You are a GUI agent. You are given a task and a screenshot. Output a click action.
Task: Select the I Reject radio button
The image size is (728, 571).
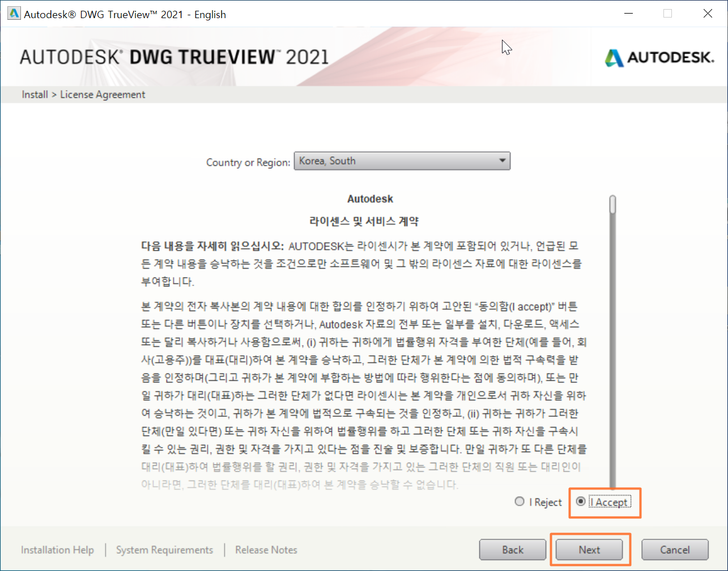pyautogui.click(x=520, y=502)
